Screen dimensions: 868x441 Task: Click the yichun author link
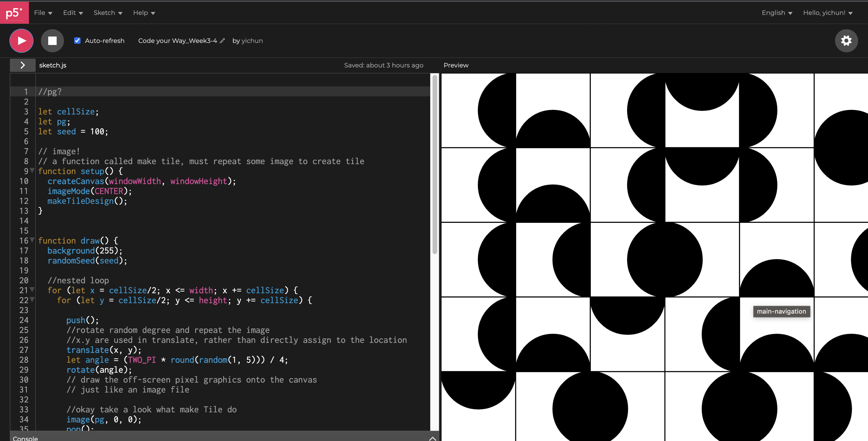point(252,41)
